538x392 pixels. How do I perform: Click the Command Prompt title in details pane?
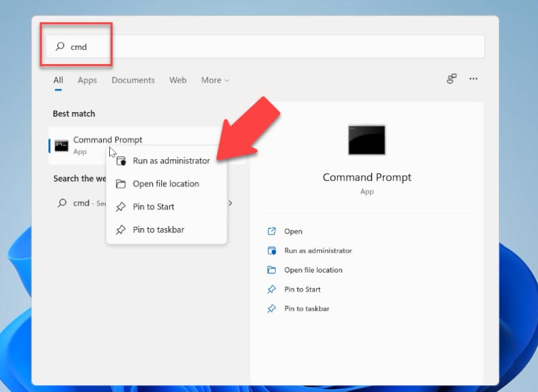click(x=367, y=177)
